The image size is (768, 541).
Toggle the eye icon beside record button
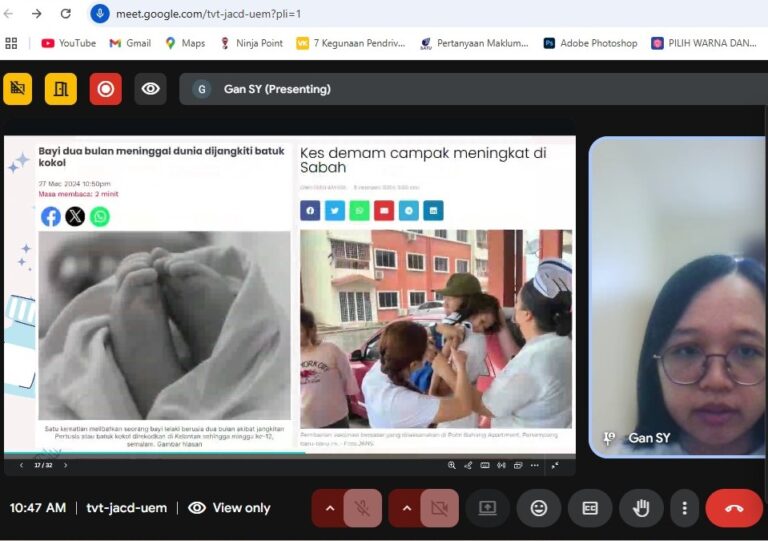pos(150,89)
